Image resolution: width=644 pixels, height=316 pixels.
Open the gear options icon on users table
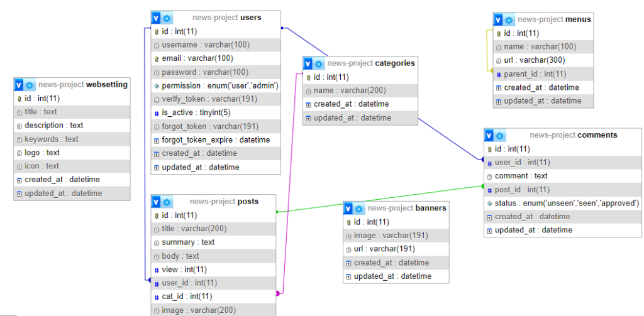(x=167, y=18)
